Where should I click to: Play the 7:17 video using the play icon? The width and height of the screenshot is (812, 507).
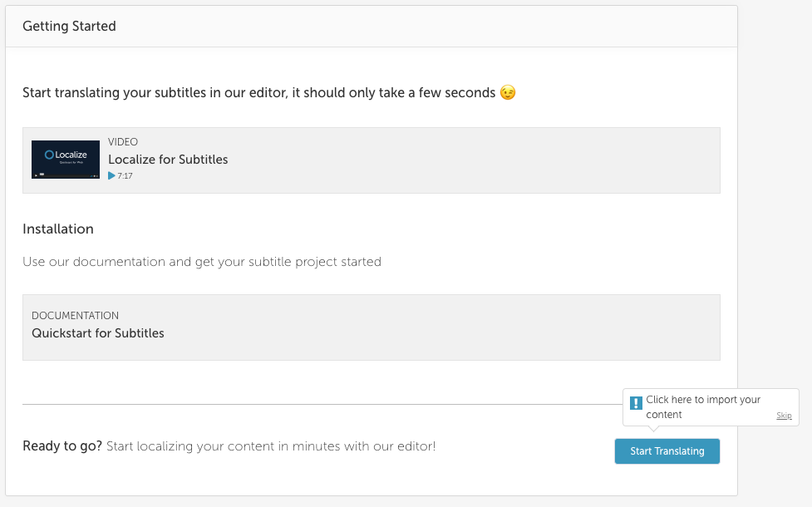(111, 175)
